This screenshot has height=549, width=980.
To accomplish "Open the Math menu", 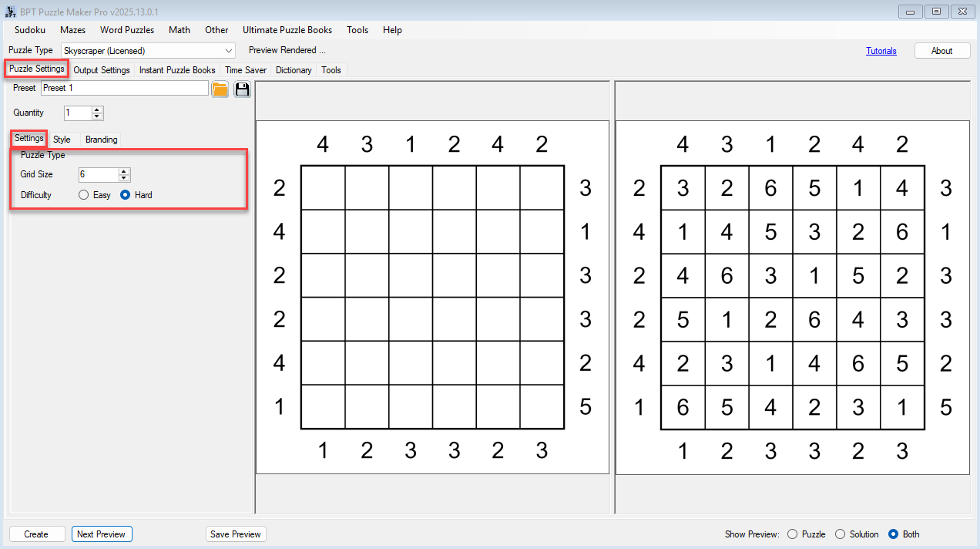I will coord(180,30).
